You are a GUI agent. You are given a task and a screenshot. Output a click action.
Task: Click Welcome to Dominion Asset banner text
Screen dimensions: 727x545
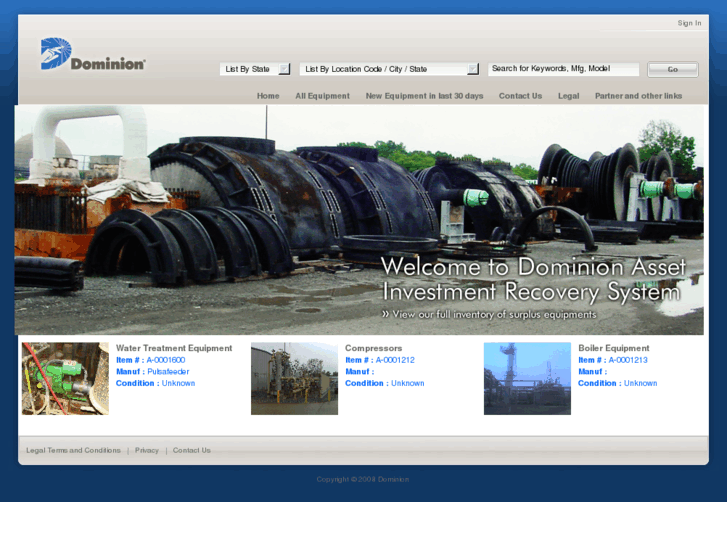tap(533, 279)
